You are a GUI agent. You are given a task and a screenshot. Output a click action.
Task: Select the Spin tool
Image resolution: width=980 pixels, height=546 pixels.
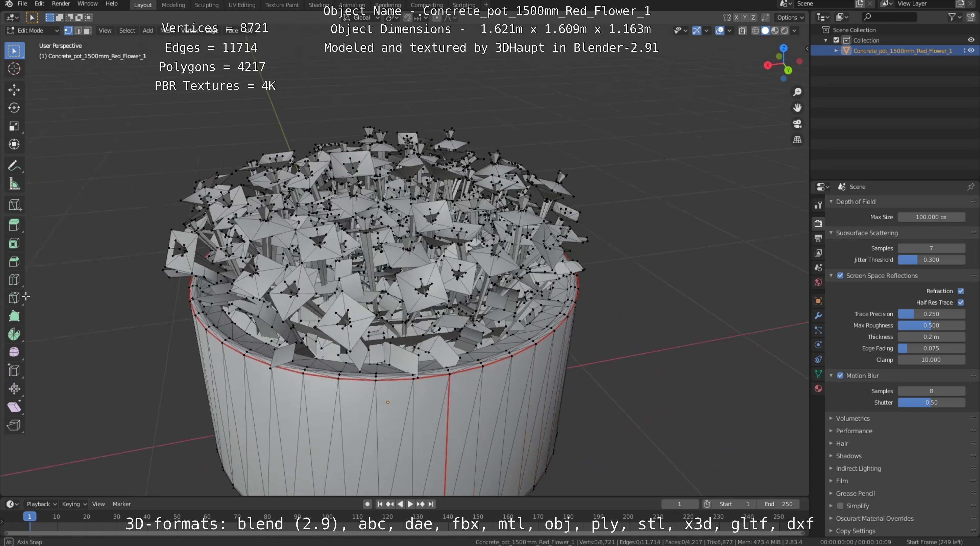14,335
